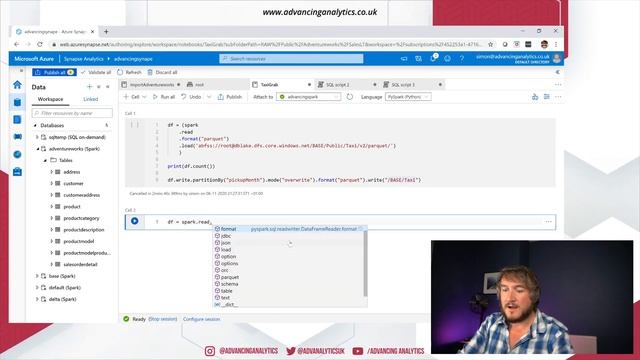
Task: Click the Publish all button
Action: (x=54, y=72)
